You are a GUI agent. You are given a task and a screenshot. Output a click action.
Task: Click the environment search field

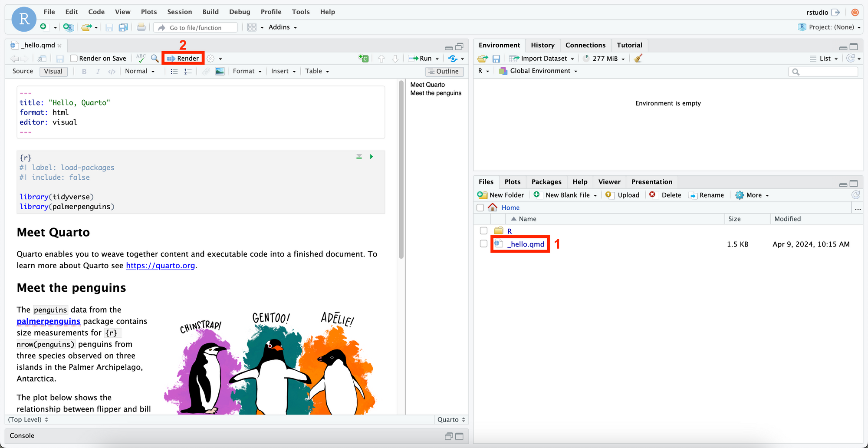(823, 72)
